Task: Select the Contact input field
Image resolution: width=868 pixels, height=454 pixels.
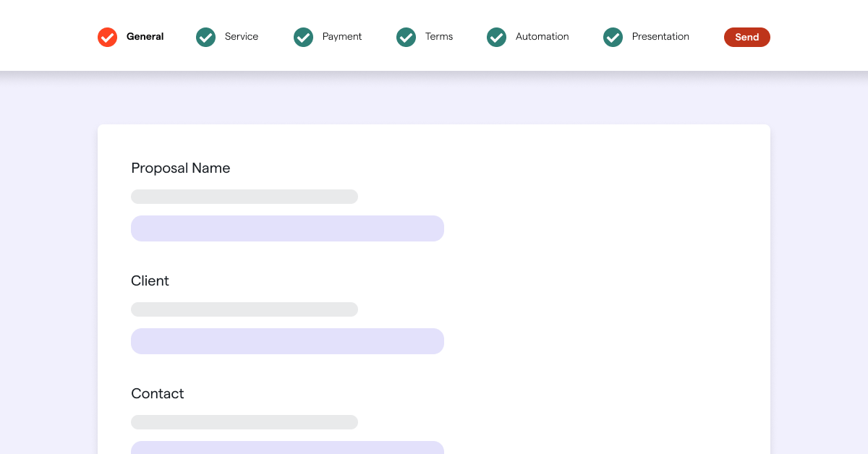Action: pyautogui.click(x=287, y=447)
